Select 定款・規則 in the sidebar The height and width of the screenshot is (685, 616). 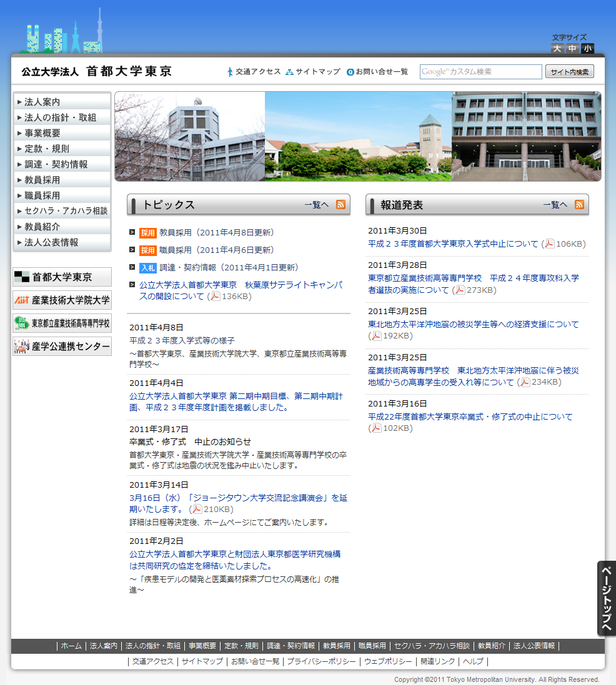(62, 149)
